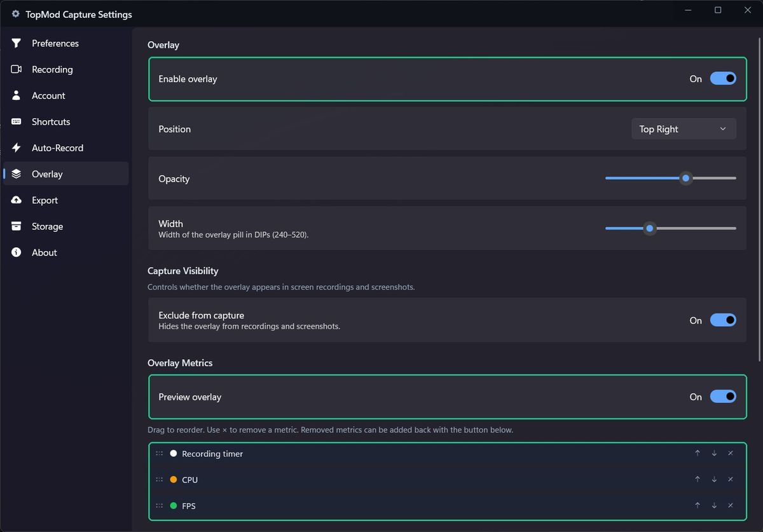This screenshot has width=763, height=532.
Task: Move FPS metric up
Action: pos(698,505)
